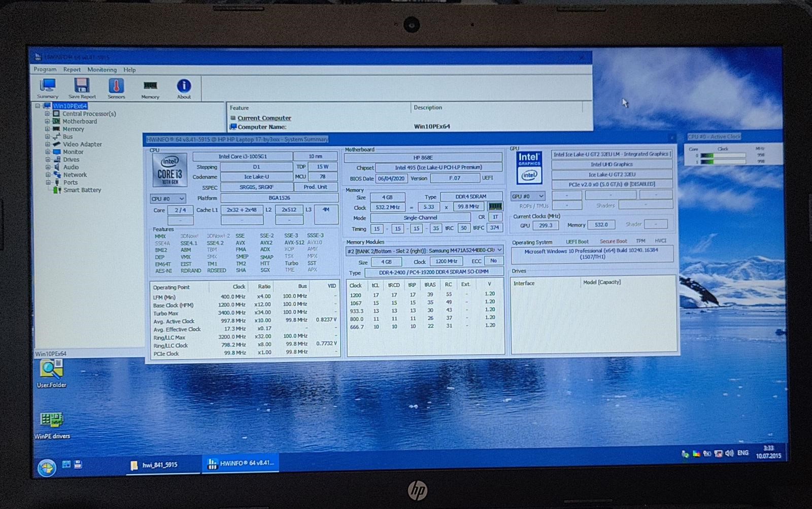This screenshot has height=509, width=812.
Task: Select the Audio label in the tree
Action: [71, 167]
